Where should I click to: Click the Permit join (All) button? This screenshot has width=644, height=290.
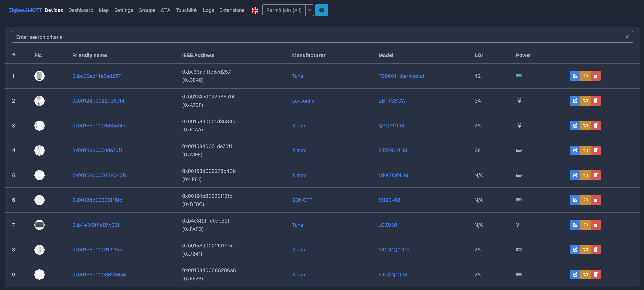click(284, 10)
